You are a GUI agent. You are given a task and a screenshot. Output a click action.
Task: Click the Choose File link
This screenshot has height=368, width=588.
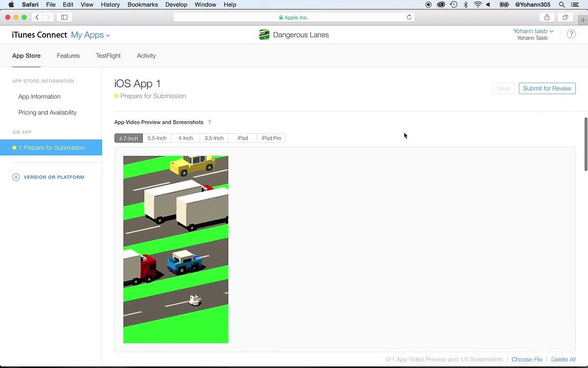[527, 359]
